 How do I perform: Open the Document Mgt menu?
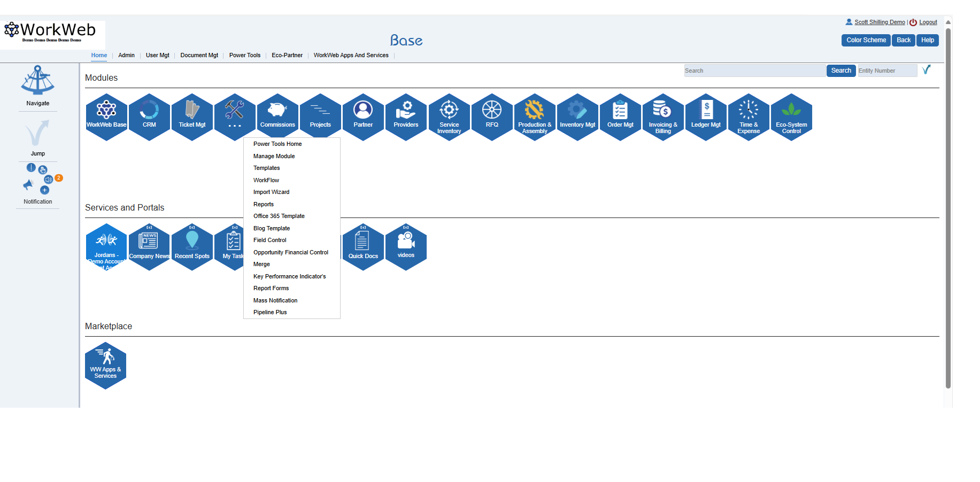[x=199, y=56]
